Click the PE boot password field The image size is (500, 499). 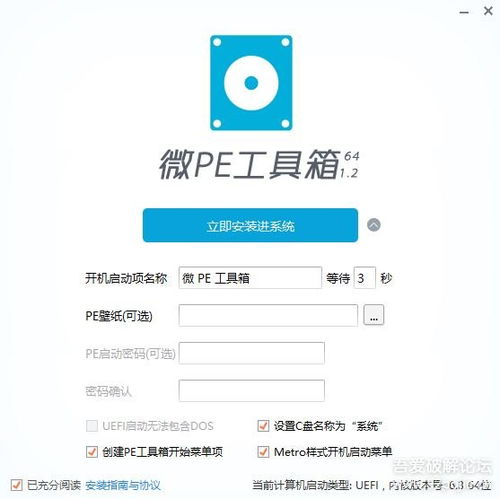point(252,353)
